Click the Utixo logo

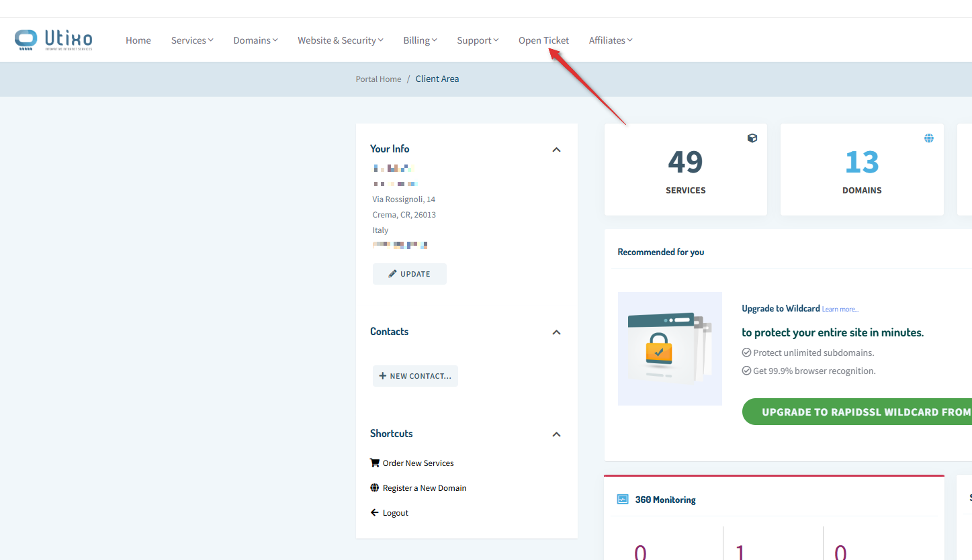[x=54, y=40]
